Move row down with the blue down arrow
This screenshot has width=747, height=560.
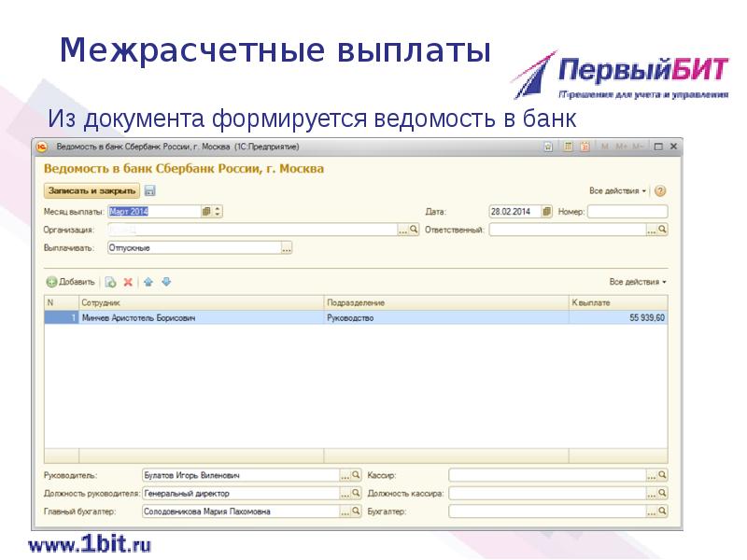(164, 283)
